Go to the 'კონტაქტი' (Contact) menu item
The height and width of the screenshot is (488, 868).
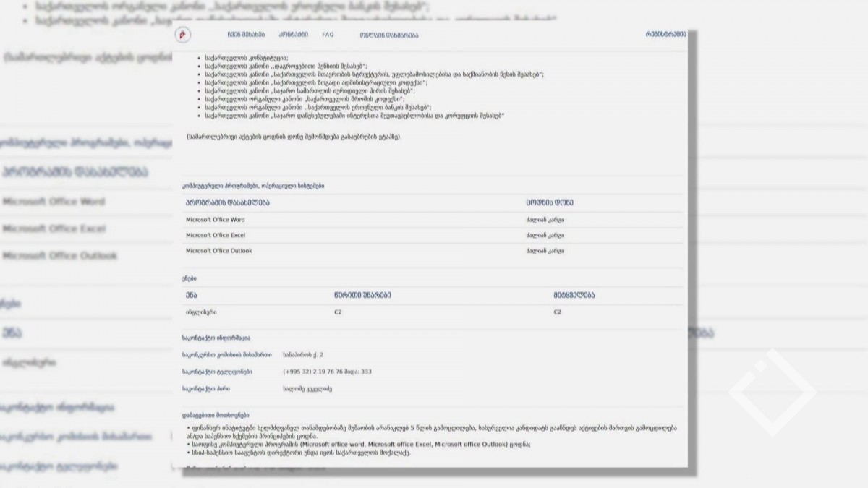coord(294,35)
